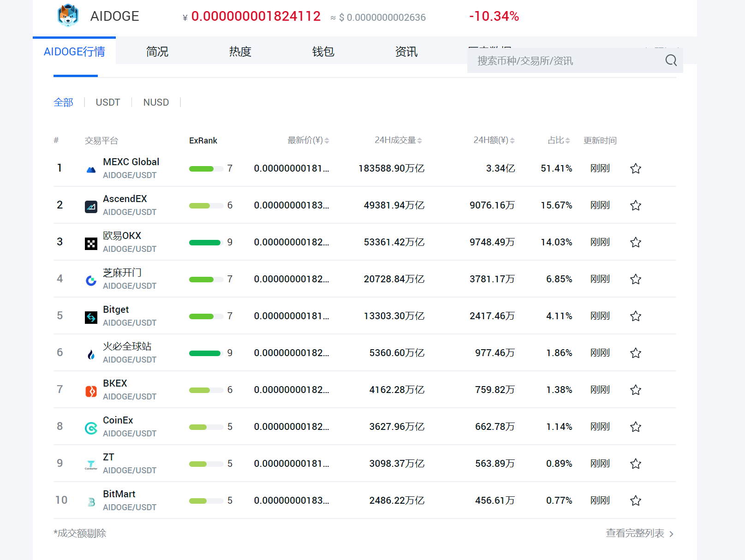Click the AIDOGE coin logo
The width and height of the screenshot is (745, 560).
coord(68,16)
